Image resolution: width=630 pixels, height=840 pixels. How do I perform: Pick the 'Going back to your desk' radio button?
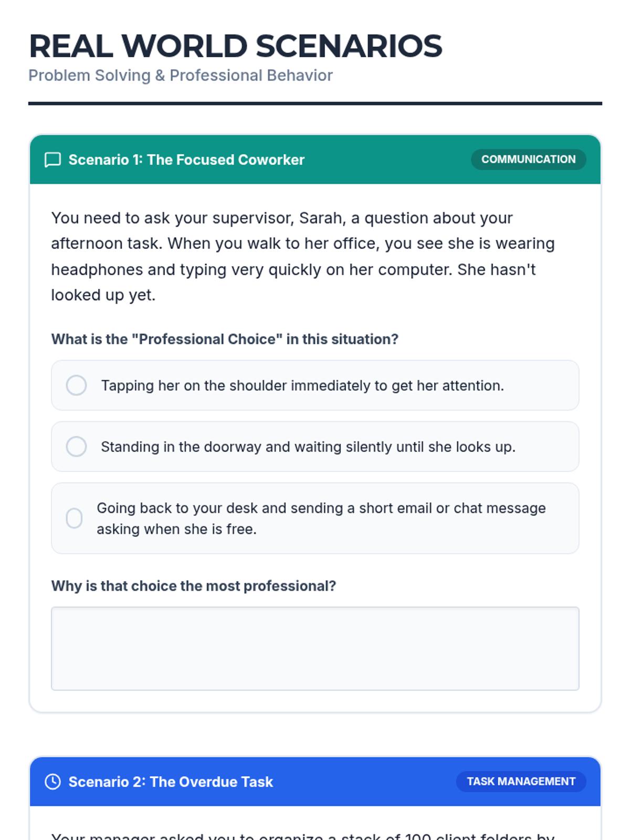(x=75, y=518)
